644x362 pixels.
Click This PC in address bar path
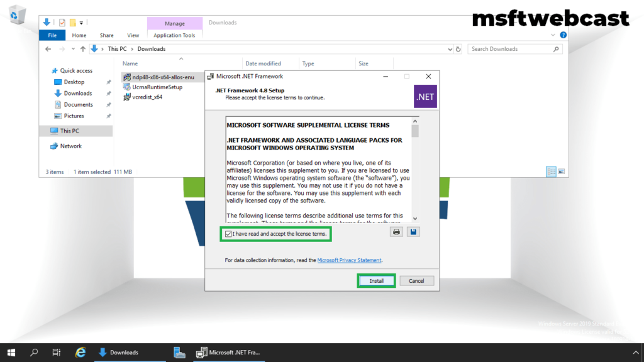pos(117,49)
